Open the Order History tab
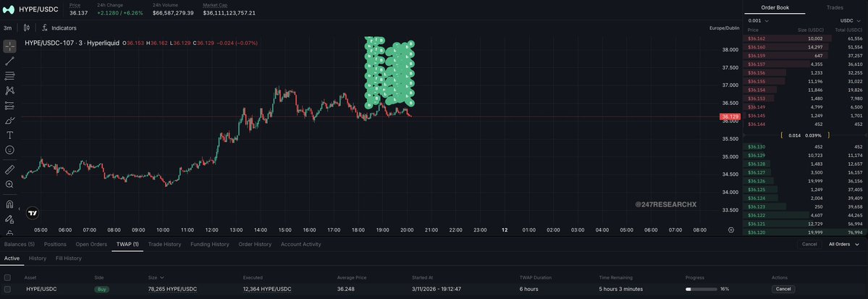The height and width of the screenshot is (299, 868). pyautogui.click(x=256, y=244)
